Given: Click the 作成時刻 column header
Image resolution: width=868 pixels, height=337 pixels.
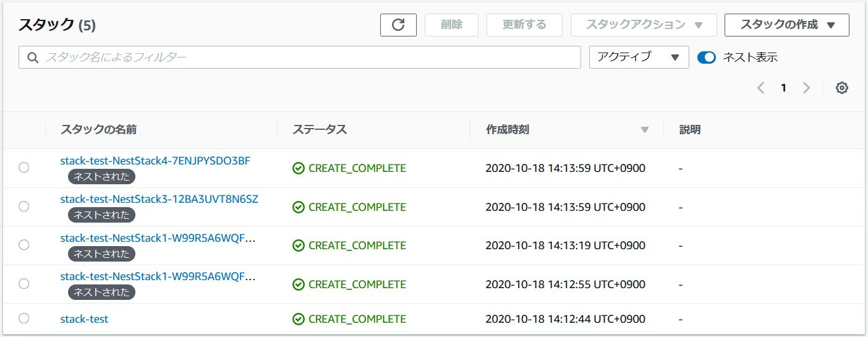Looking at the screenshot, I should coord(508,130).
